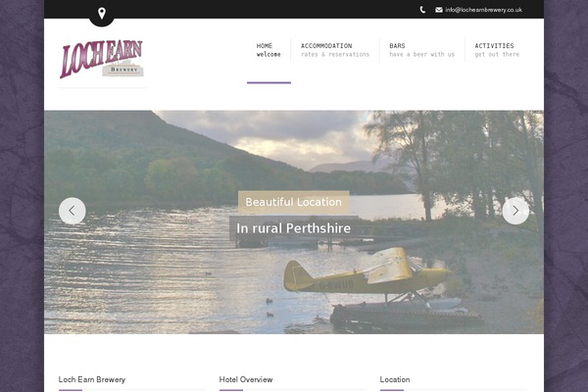The width and height of the screenshot is (588, 392).
Task: Open the Home welcome menu item
Action: (x=269, y=50)
